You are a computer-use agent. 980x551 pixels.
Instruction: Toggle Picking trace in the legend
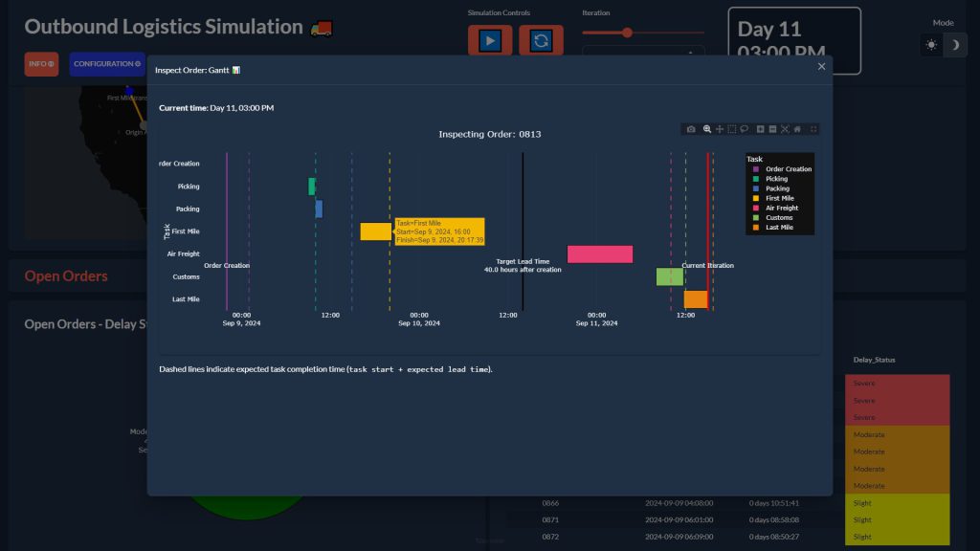770,179
